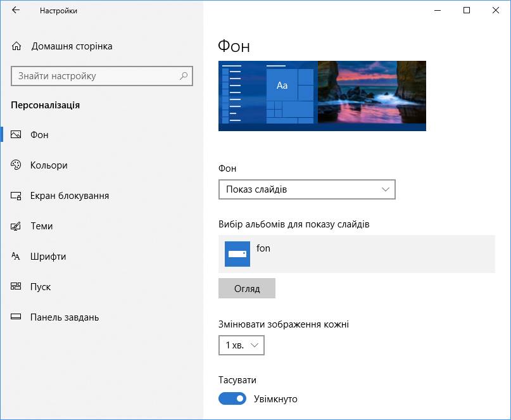The height and width of the screenshot is (420, 511).
Task: Click the Кольори palette icon
Action: click(x=16, y=165)
